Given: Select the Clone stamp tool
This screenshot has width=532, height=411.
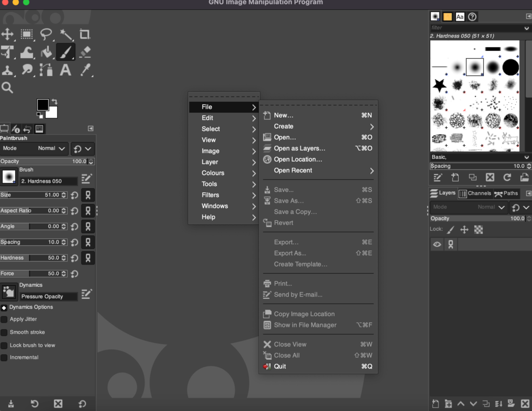Looking at the screenshot, I should point(7,70).
